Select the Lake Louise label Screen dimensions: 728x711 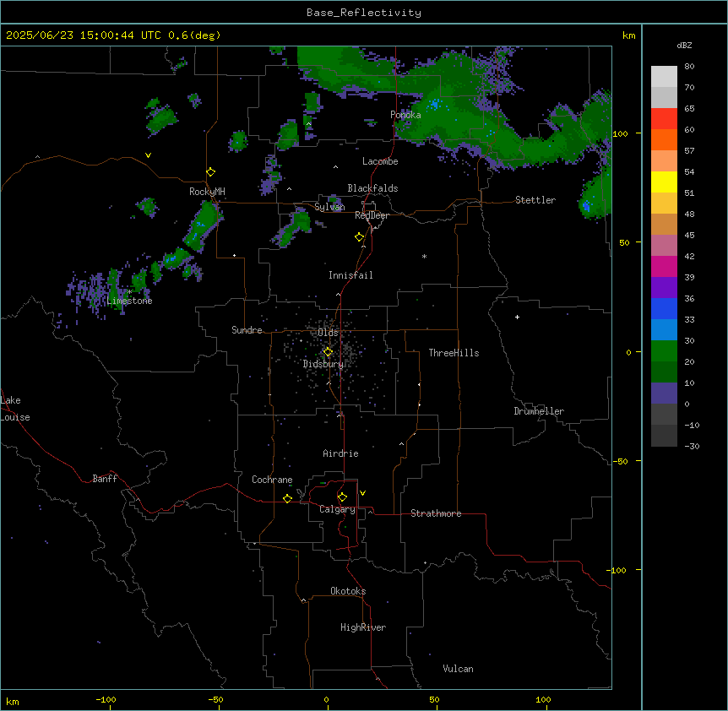coord(15,409)
